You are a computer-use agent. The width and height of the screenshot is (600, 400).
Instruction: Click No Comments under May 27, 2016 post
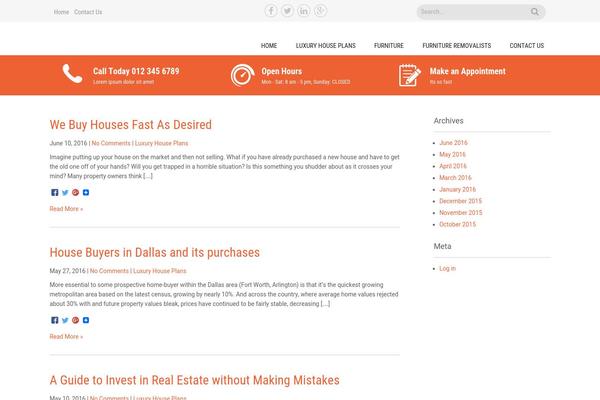109,271
